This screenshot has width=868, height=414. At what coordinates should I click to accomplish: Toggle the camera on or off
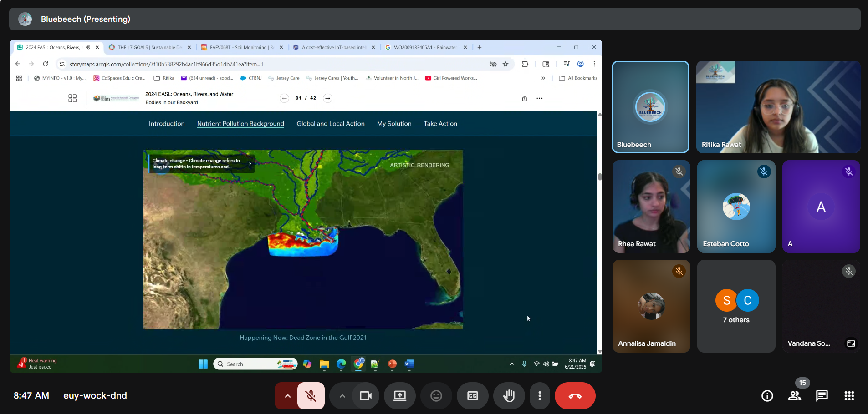point(366,396)
